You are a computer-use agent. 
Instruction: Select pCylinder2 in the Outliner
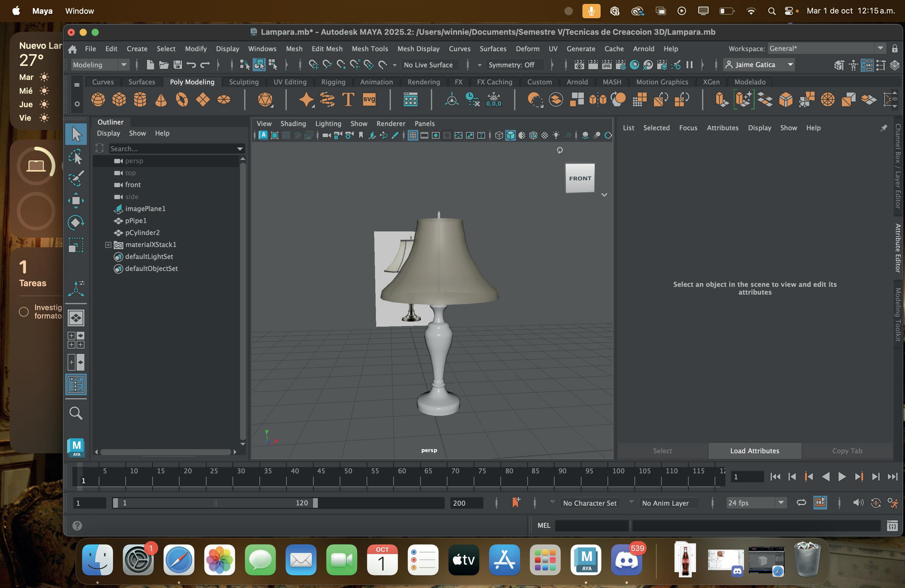[142, 233]
